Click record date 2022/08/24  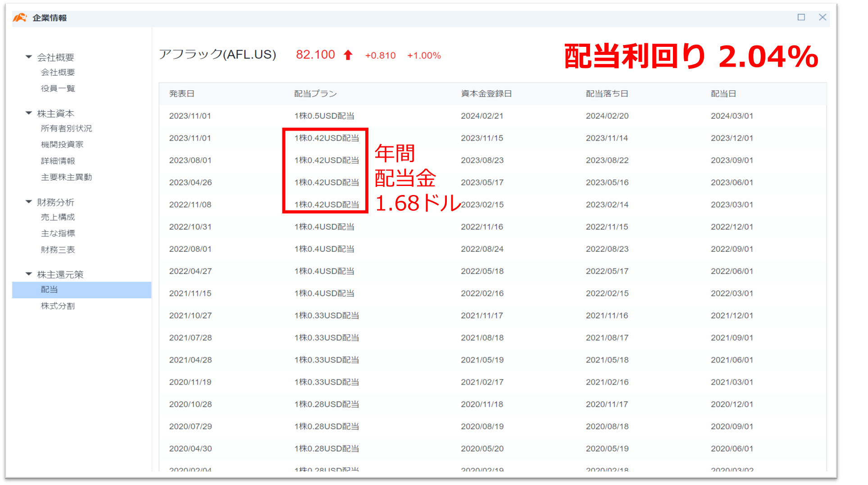[482, 249]
